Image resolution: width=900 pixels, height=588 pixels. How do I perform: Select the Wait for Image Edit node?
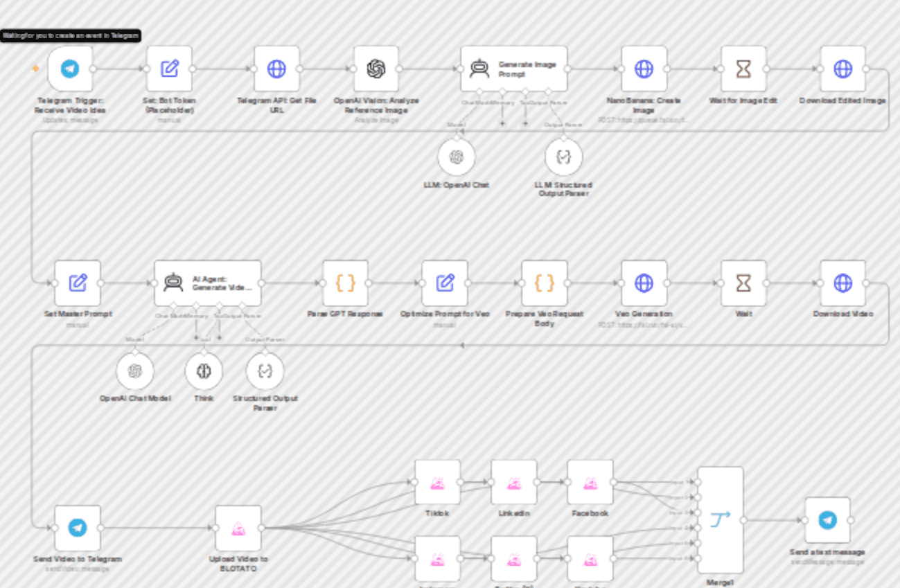click(x=743, y=69)
